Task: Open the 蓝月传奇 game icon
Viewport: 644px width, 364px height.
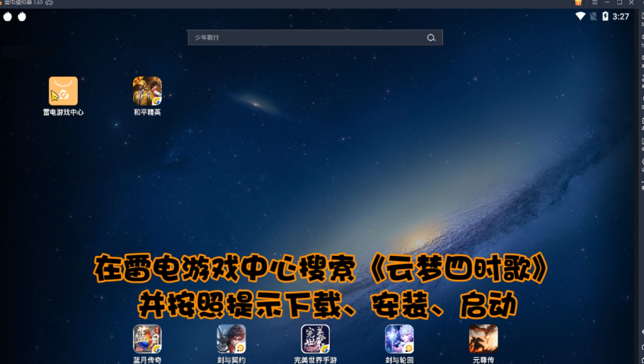Action: tap(147, 339)
